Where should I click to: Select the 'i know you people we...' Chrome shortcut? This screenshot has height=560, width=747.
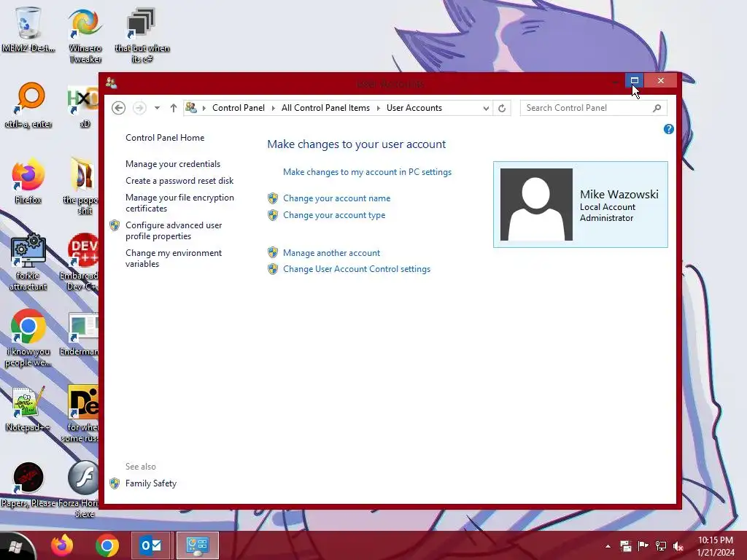(x=28, y=338)
